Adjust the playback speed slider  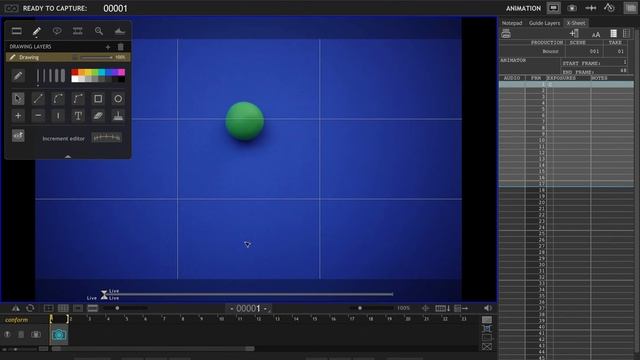(x=125, y=308)
